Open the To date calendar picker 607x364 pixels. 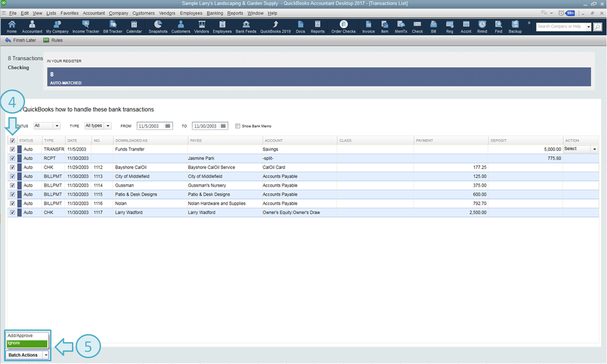223,126
